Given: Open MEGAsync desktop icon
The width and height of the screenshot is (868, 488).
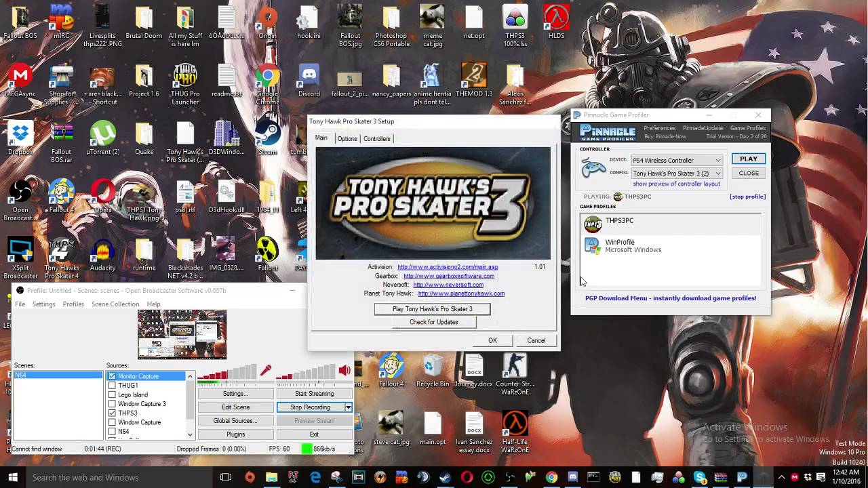Looking at the screenshot, I should pyautogui.click(x=20, y=81).
